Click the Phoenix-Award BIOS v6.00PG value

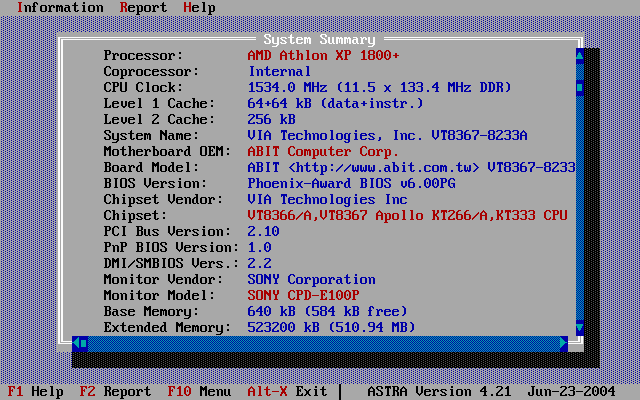[351, 183]
